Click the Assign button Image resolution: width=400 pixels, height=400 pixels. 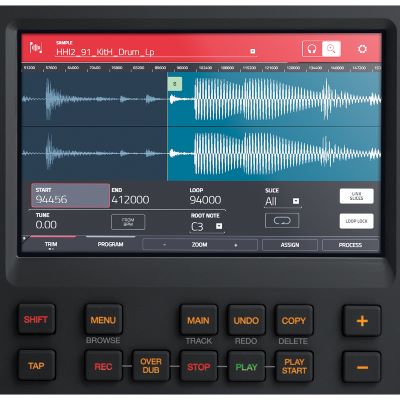coord(290,245)
